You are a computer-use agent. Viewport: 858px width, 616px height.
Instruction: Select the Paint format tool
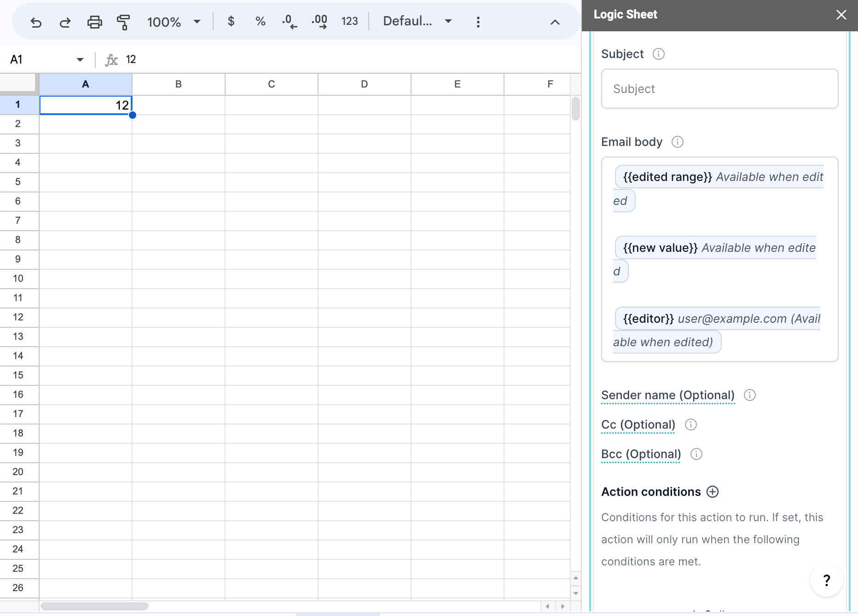(123, 21)
